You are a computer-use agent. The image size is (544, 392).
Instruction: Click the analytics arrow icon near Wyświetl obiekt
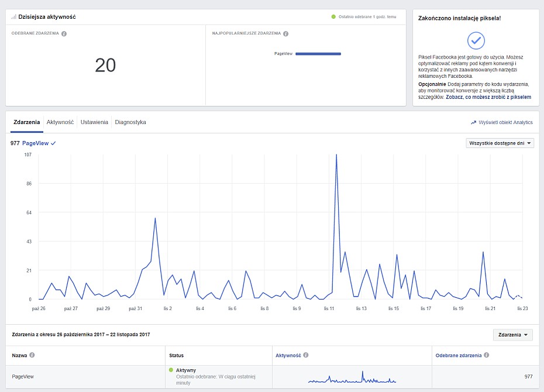[x=473, y=122]
